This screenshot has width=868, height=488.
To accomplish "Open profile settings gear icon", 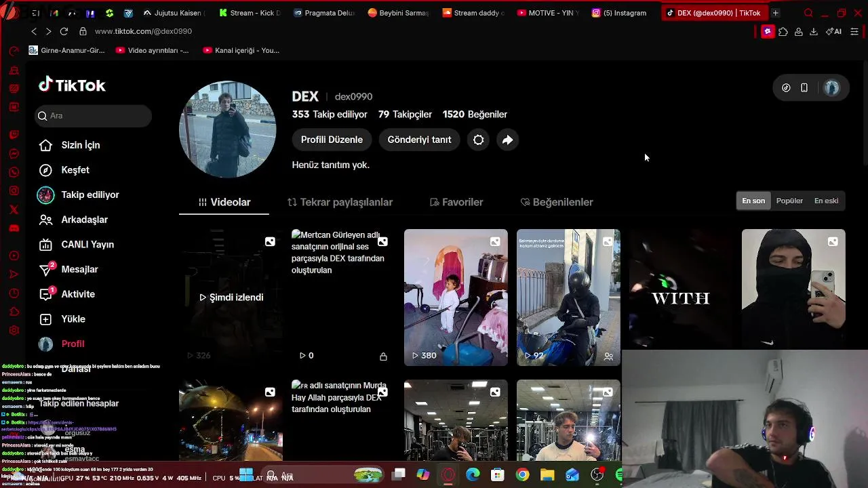I will [478, 140].
